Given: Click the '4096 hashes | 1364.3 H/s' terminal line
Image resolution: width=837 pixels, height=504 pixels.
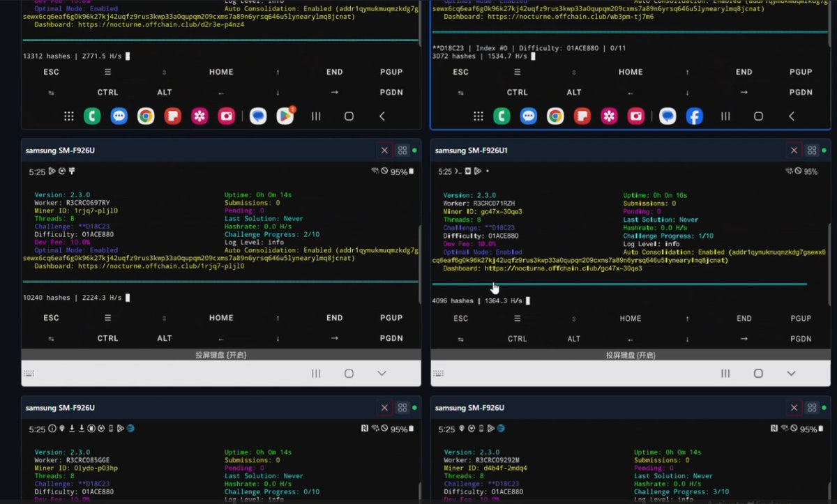Looking at the screenshot, I should pyautogui.click(x=477, y=301).
